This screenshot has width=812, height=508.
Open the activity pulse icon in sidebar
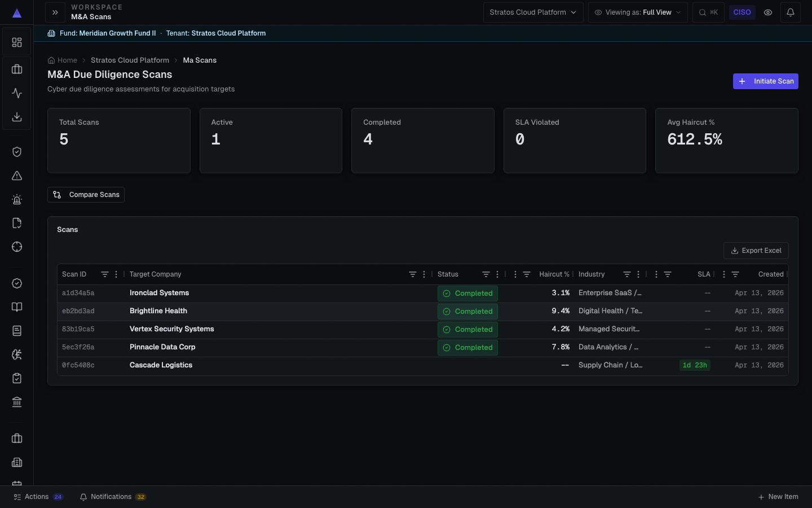pos(17,93)
